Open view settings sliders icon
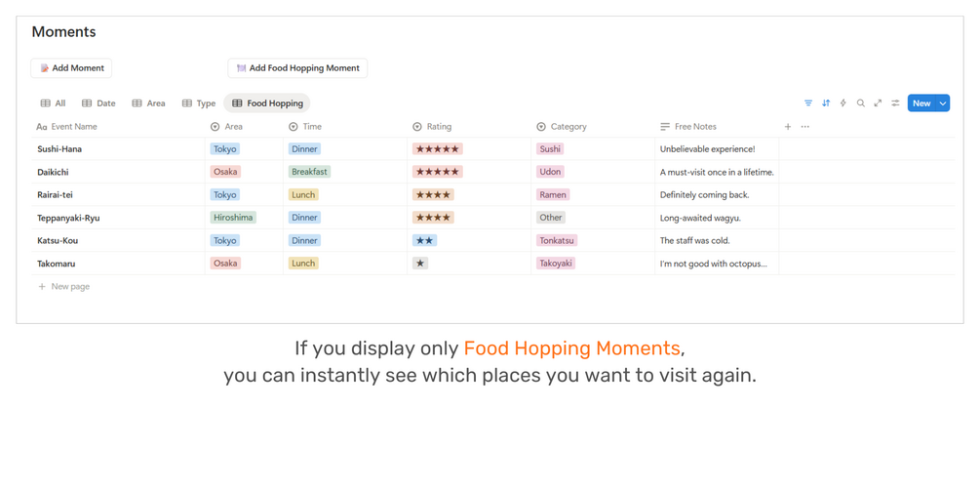 (x=895, y=103)
